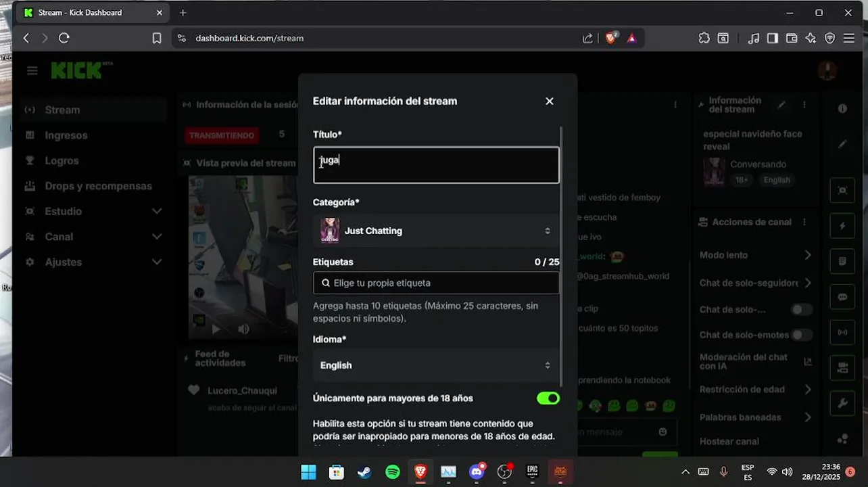Open the hamburger menu beside the Kick logo

pyautogui.click(x=32, y=70)
